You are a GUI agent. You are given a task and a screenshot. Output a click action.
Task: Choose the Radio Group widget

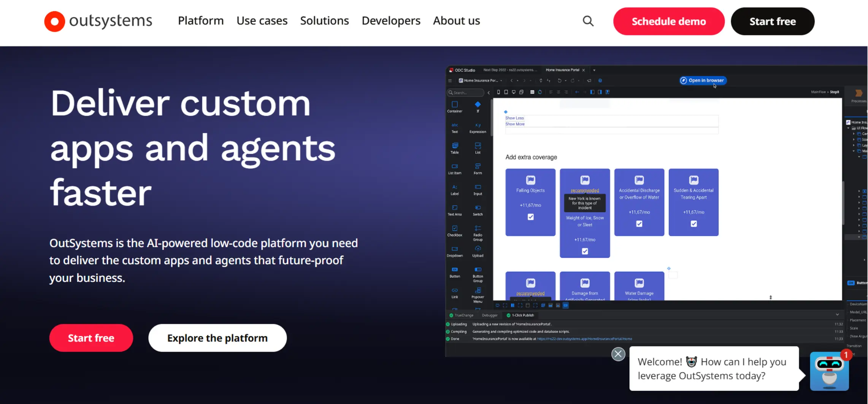(x=478, y=228)
